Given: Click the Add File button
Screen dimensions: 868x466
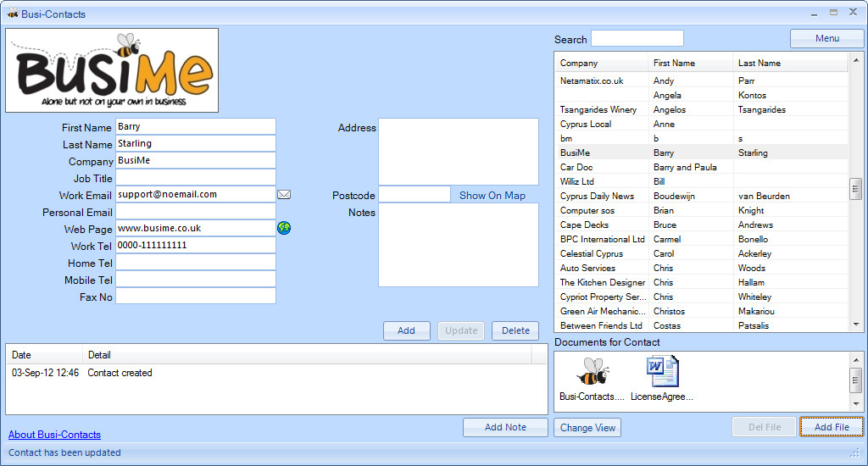Looking at the screenshot, I should point(832,427).
